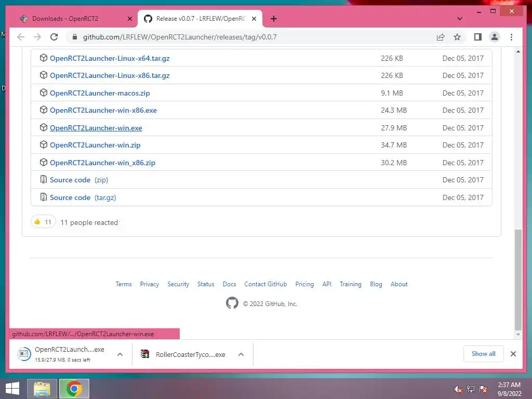Click the OpenRCT2Launcher download file icon
Viewport: 532px width, 399px height.
click(24, 354)
